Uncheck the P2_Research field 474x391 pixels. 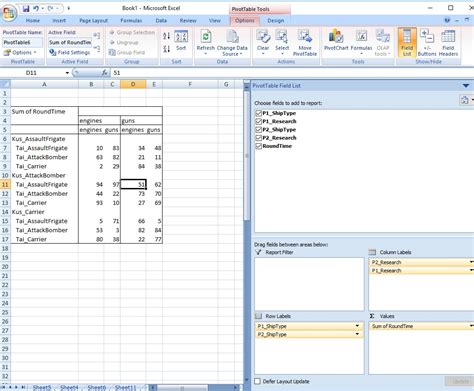258,138
